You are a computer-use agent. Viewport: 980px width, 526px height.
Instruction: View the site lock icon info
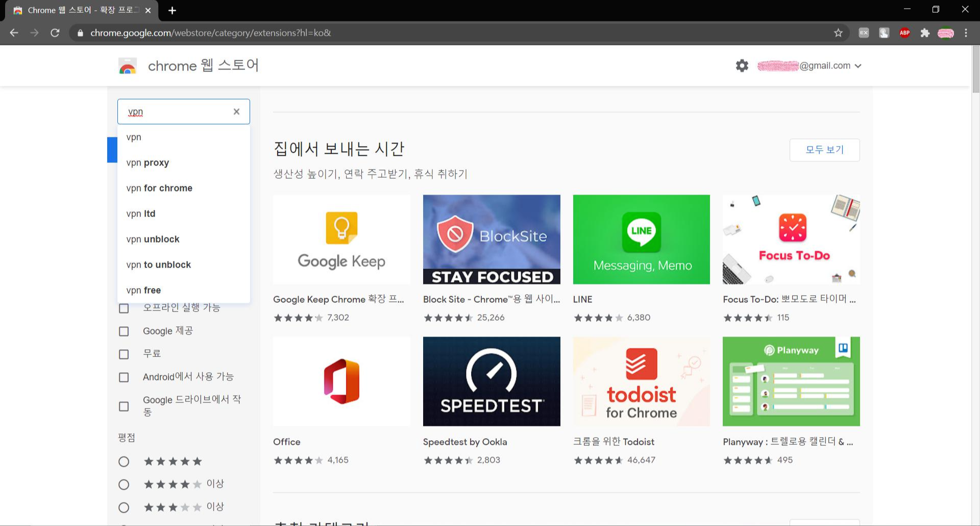coord(80,33)
